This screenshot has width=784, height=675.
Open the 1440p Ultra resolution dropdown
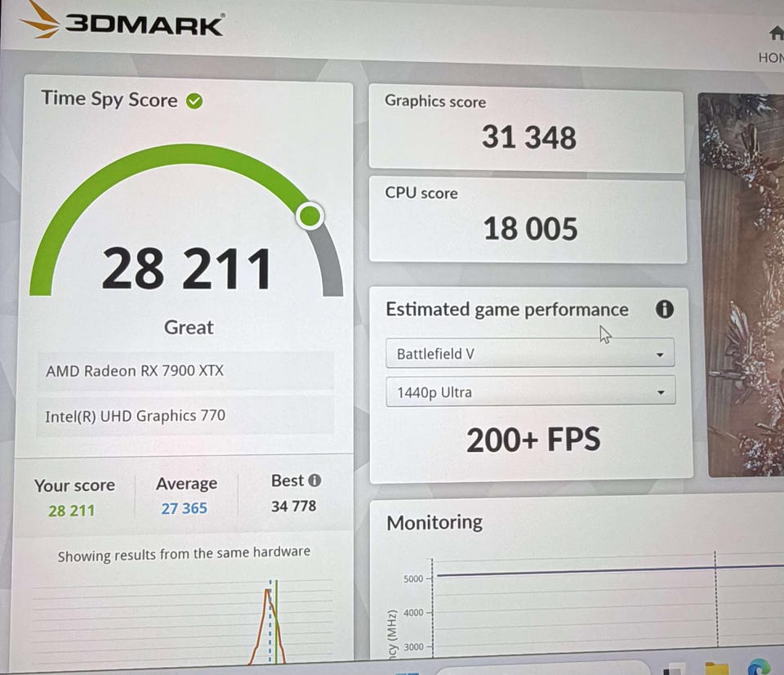point(531,391)
